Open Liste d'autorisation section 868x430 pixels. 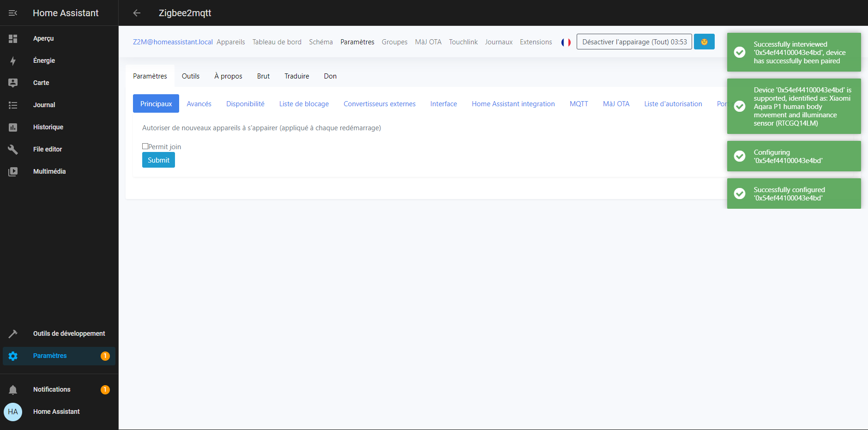tap(673, 104)
